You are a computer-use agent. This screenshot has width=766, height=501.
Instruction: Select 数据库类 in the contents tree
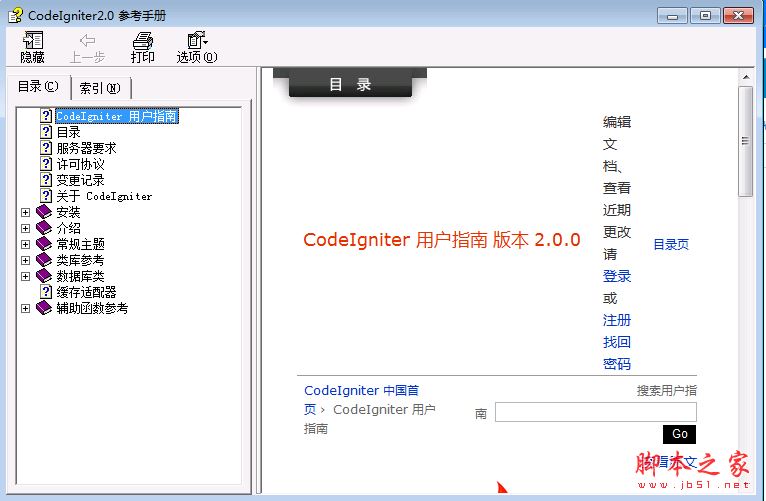tap(80, 276)
